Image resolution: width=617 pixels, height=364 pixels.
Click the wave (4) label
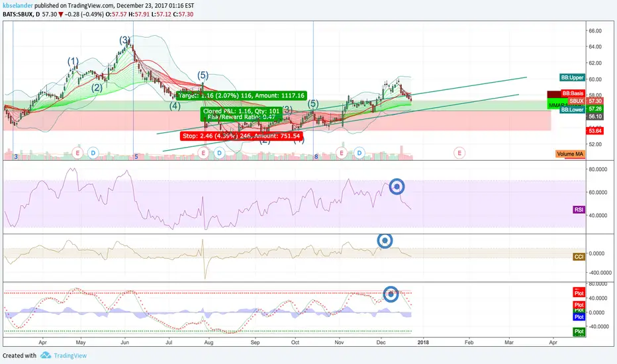pos(175,106)
